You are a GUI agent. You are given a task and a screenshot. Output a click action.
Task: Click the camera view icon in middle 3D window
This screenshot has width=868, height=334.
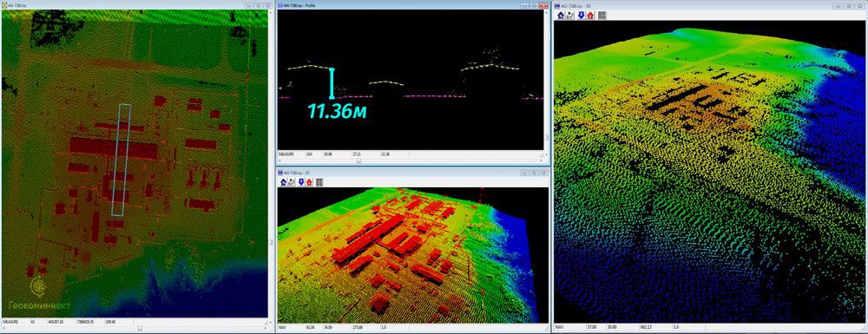click(x=291, y=182)
